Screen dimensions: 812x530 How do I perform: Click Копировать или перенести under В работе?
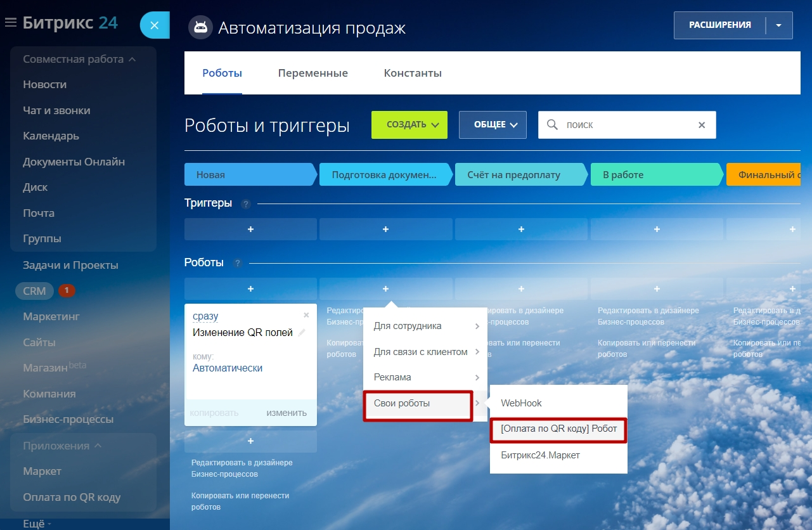[647, 348]
